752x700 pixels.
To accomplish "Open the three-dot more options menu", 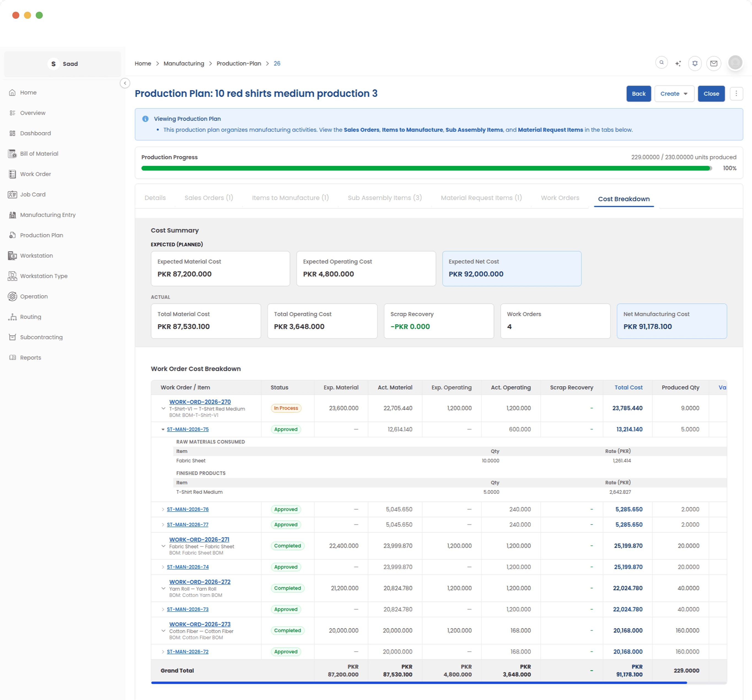I will click(736, 94).
